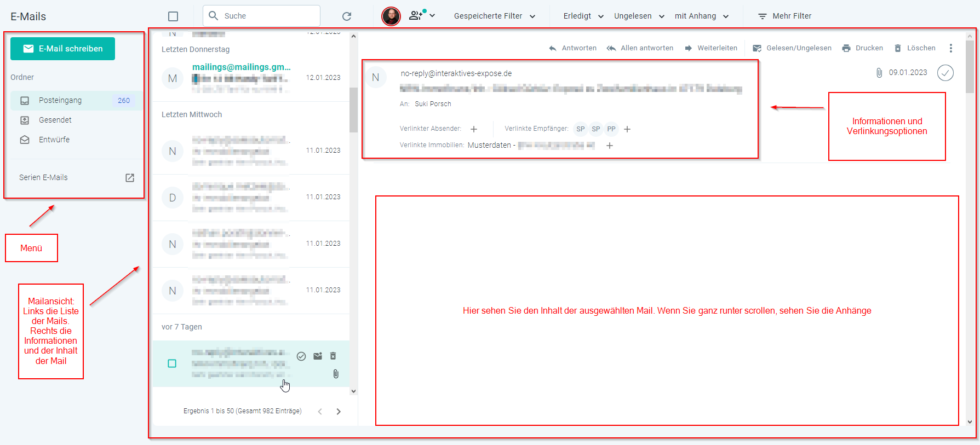This screenshot has height=445, width=980.
Task: Open the Serien E-Mails external link icon
Action: (130, 178)
